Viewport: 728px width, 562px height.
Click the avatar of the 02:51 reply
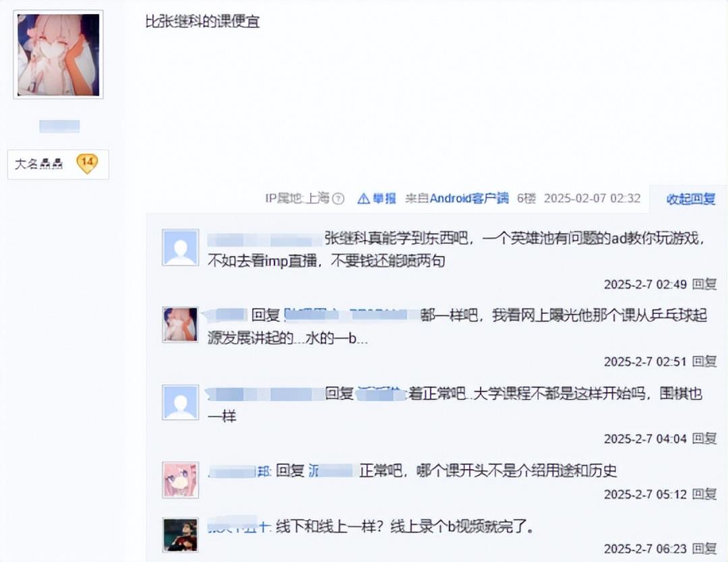coord(180,324)
